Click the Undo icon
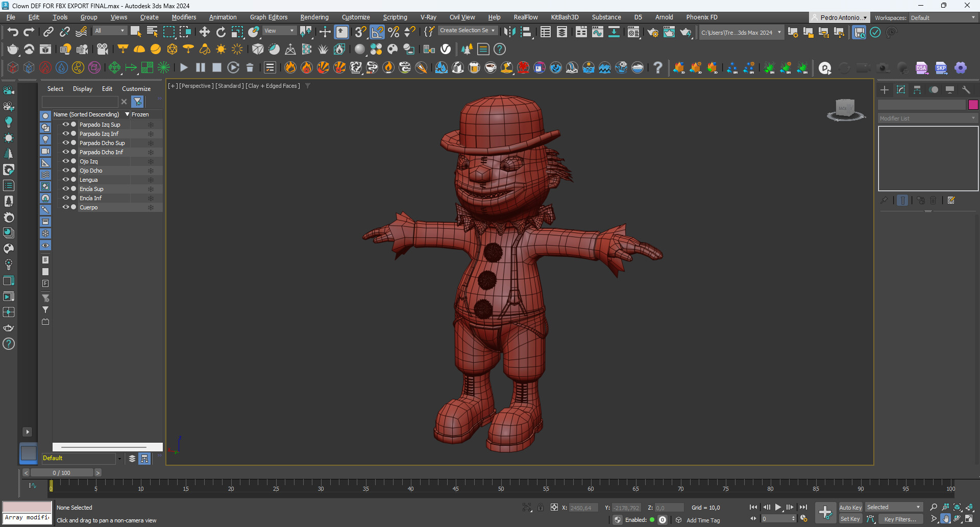The width and height of the screenshot is (980, 527). pyautogui.click(x=13, y=32)
